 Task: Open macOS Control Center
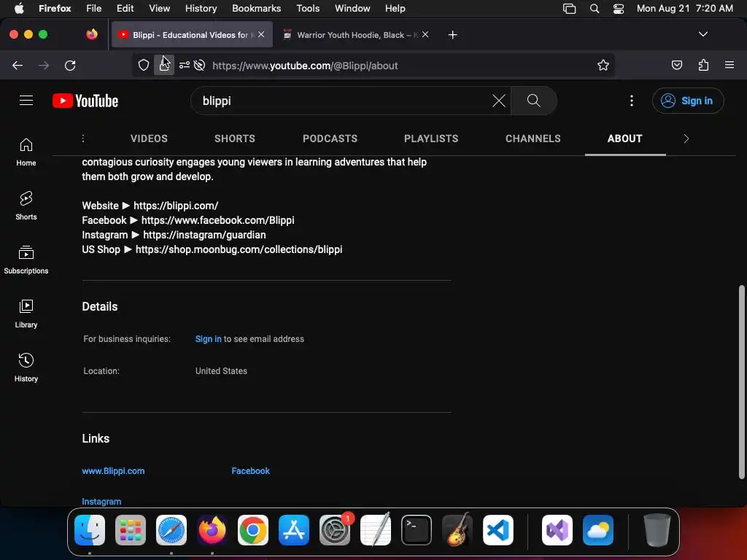coord(619,8)
